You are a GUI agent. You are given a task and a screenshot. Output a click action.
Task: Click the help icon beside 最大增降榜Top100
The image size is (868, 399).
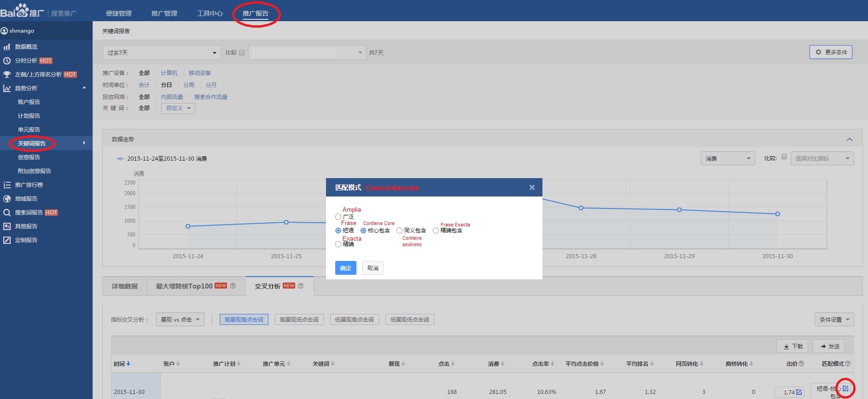coord(233,286)
